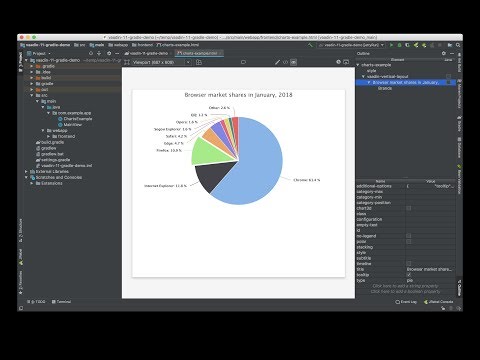Switch to vaadin-11-gradle-demo editor tab
The image size is (480, 360).
tap(147, 53)
